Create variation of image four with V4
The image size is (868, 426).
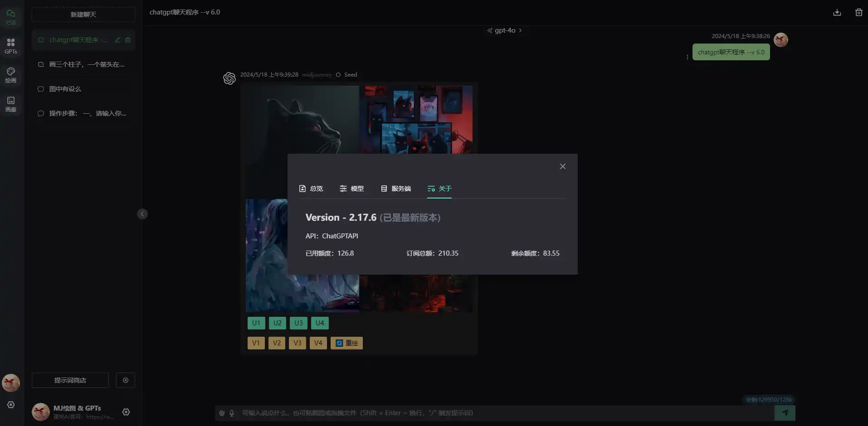pos(318,343)
